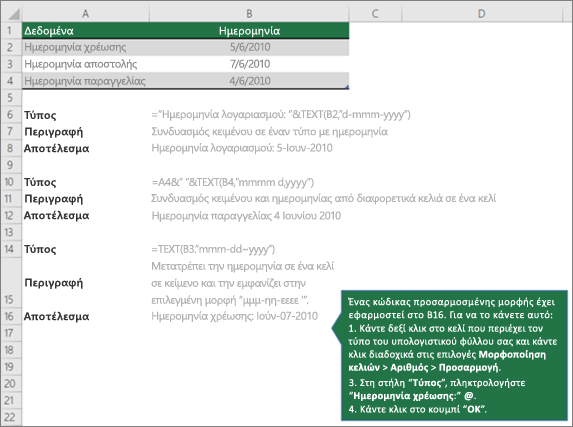
Task: Select column C header
Action: 375,14
